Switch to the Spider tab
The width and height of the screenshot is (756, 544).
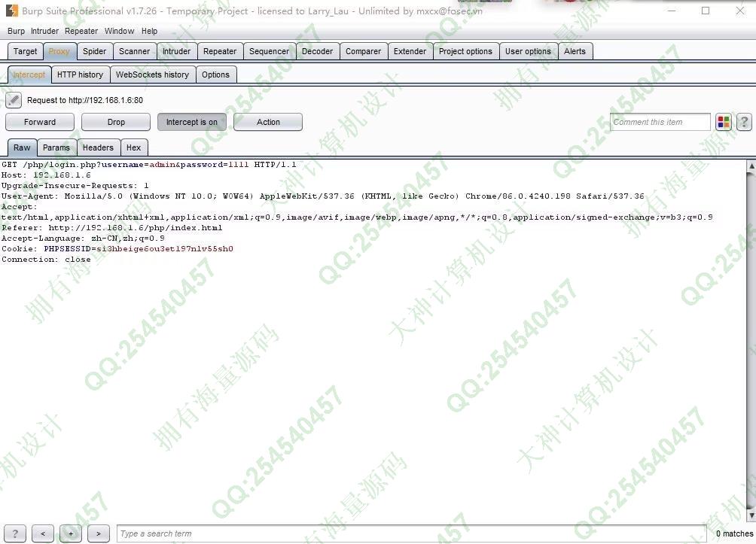(x=95, y=51)
